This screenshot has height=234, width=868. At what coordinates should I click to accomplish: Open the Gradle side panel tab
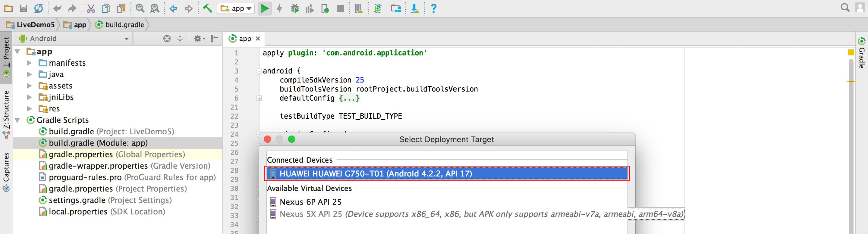click(x=862, y=54)
